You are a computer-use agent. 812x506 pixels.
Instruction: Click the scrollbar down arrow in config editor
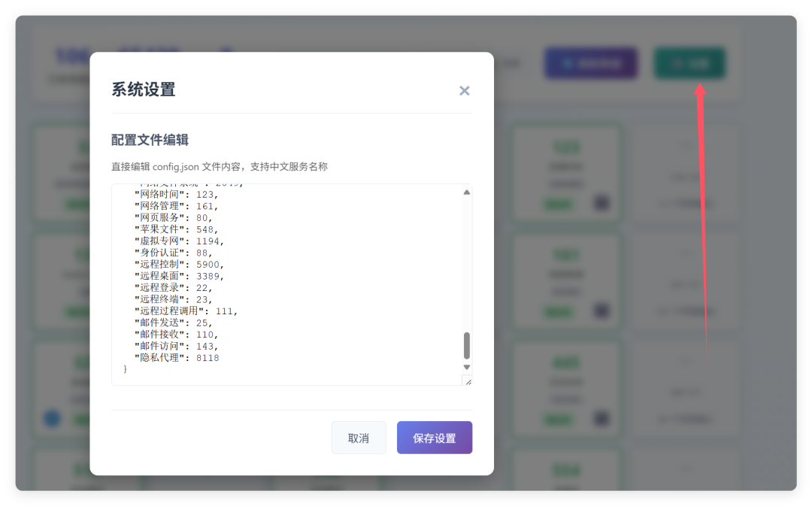point(467,367)
